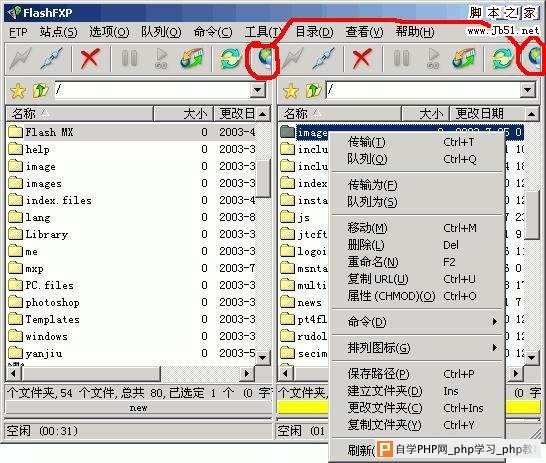Click the right pane green refresh icon
Image resolution: width=546 pixels, height=463 pixels.
point(502,58)
